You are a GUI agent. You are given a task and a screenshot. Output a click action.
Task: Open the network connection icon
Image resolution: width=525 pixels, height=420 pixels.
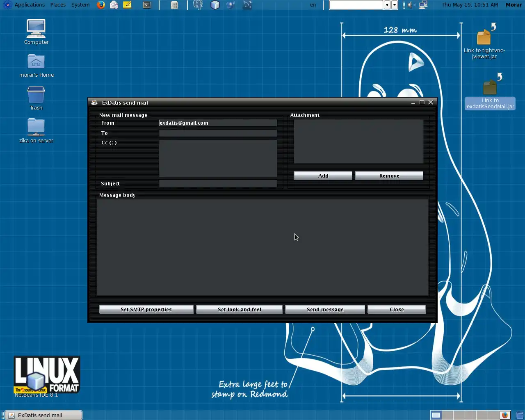point(423,5)
